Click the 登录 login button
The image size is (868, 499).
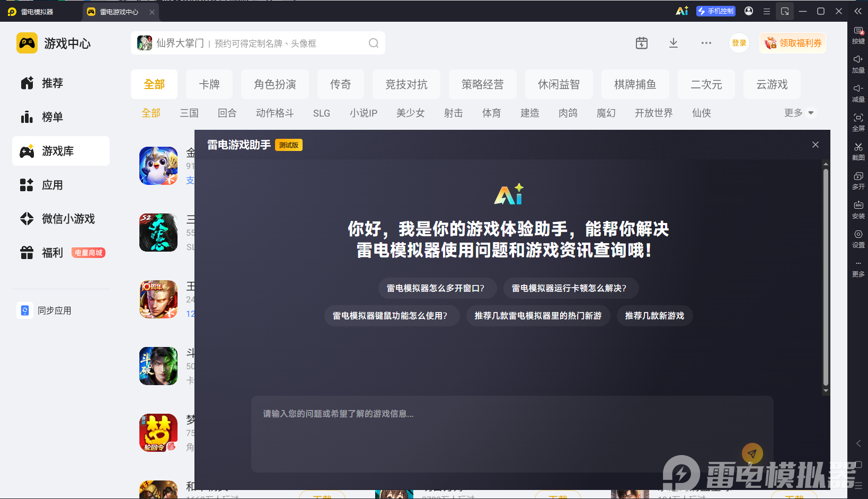click(739, 43)
